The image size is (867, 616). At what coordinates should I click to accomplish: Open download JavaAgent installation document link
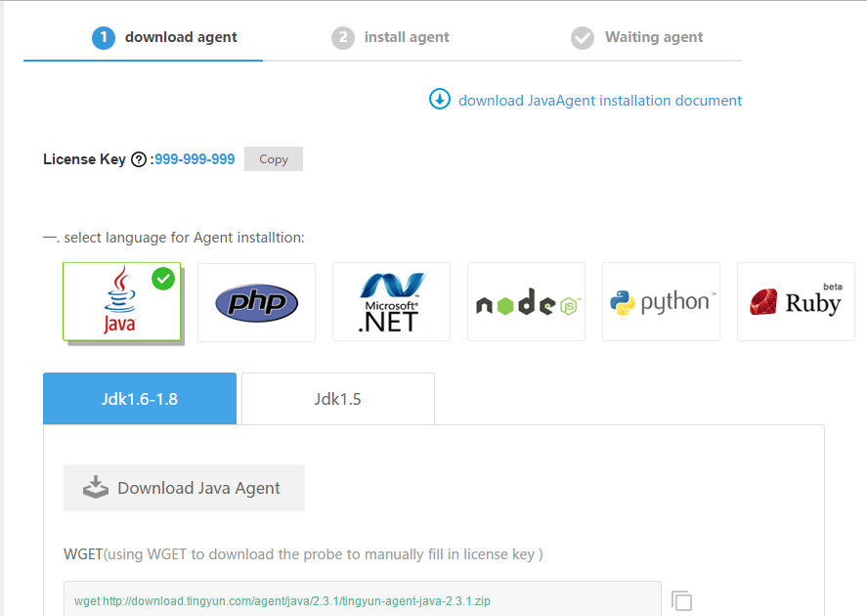599,101
